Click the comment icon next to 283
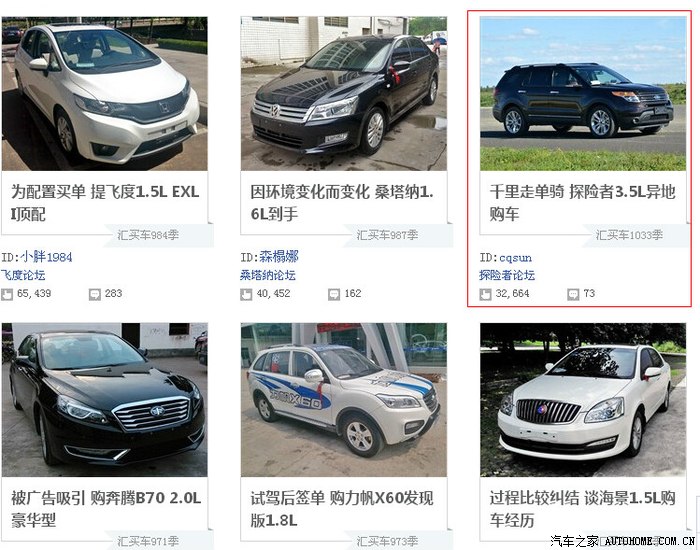Screen dimensions: 700x550 click(95, 295)
